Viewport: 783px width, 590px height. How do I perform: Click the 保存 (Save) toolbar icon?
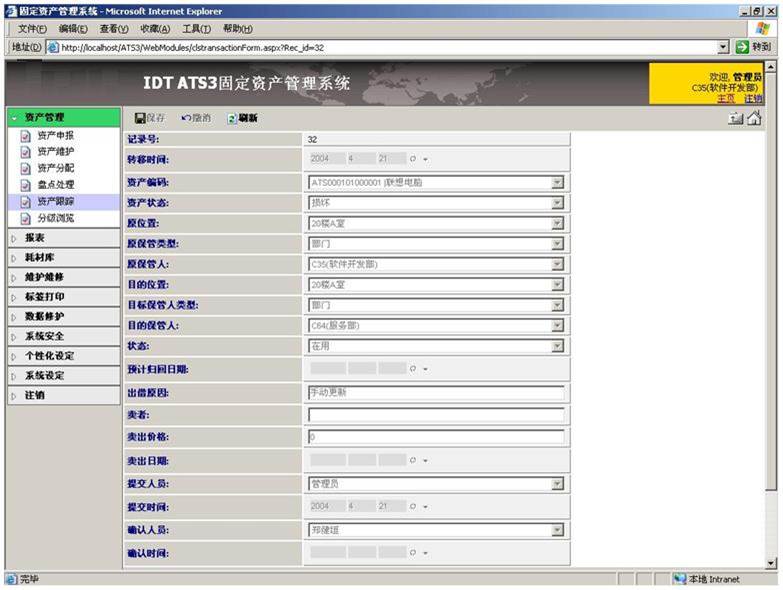pyautogui.click(x=149, y=118)
